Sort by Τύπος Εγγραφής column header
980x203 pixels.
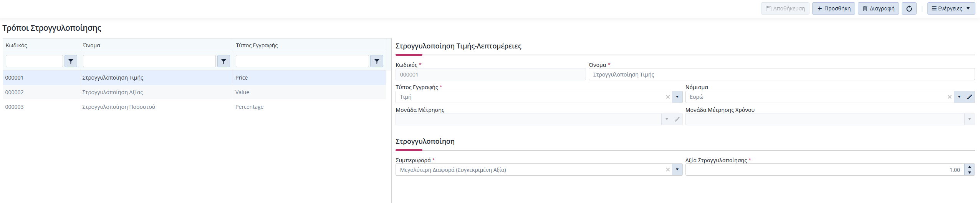310,45
